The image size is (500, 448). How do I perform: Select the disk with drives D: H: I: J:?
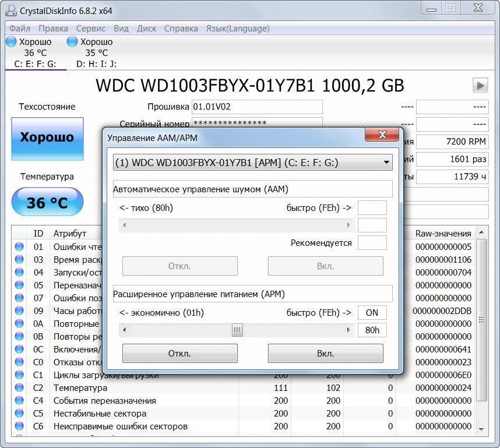[96, 52]
